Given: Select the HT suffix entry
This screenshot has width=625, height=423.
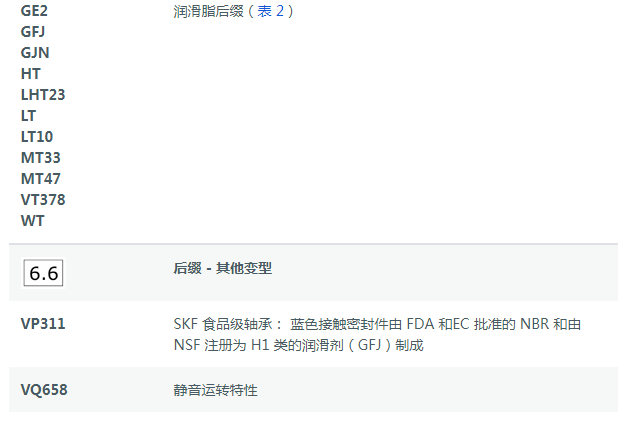Looking at the screenshot, I should click(30, 74).
